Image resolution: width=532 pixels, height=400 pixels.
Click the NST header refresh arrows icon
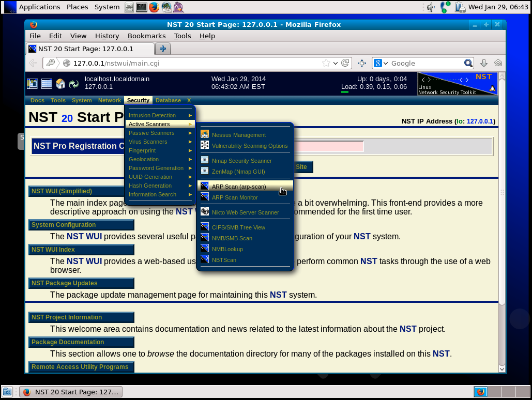(x=73, y=84)
